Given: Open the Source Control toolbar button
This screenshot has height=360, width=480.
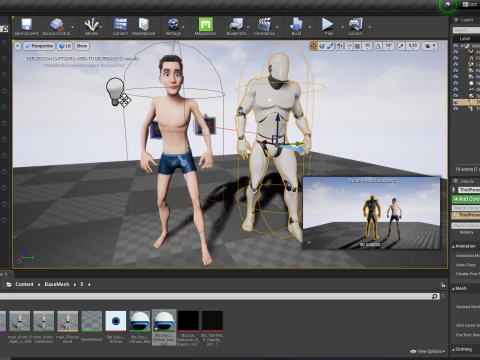Looking at the screenshot, I should tap(57, 25).
